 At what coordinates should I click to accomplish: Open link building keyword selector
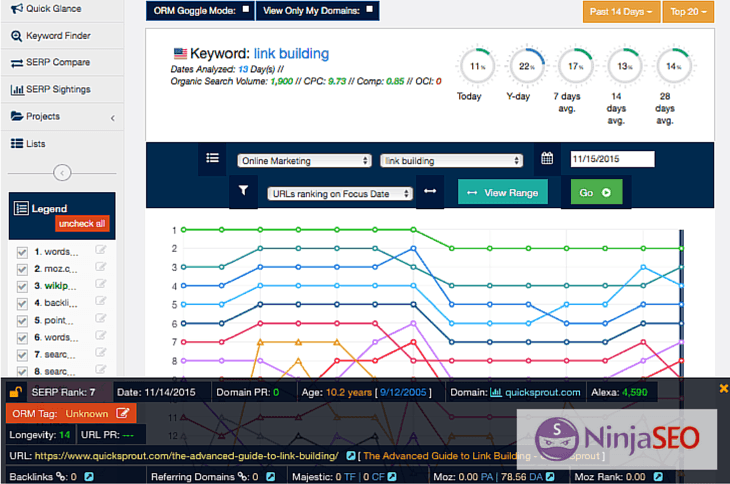point(452,161)
